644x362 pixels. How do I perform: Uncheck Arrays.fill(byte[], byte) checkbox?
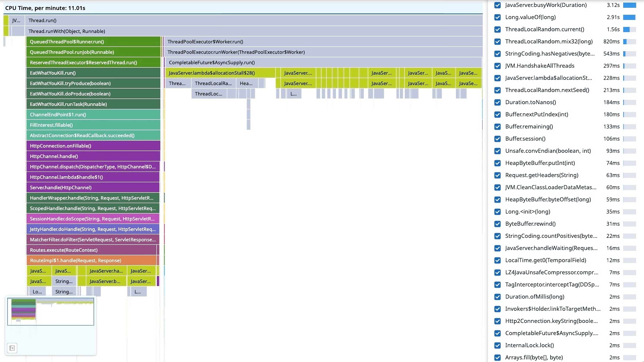(x=498, y=357)
